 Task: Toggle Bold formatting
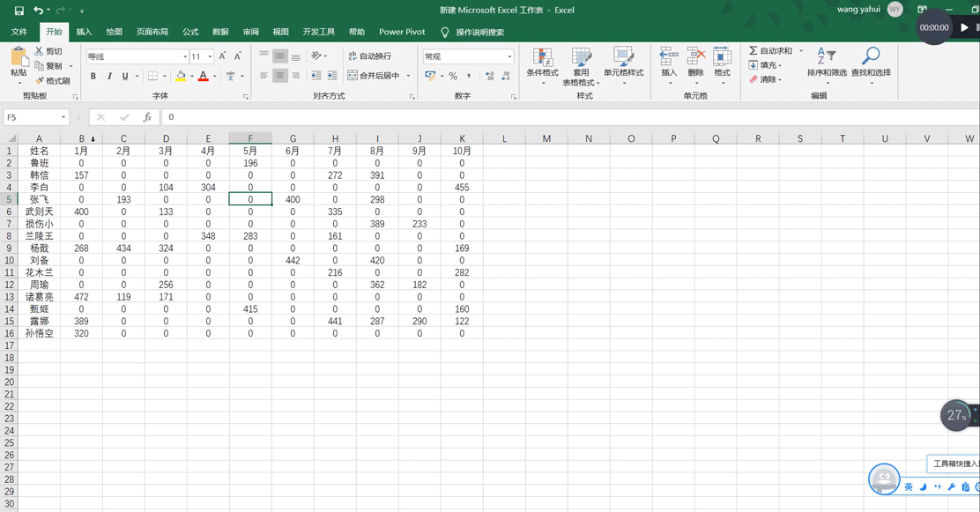(x=93, y=77)
